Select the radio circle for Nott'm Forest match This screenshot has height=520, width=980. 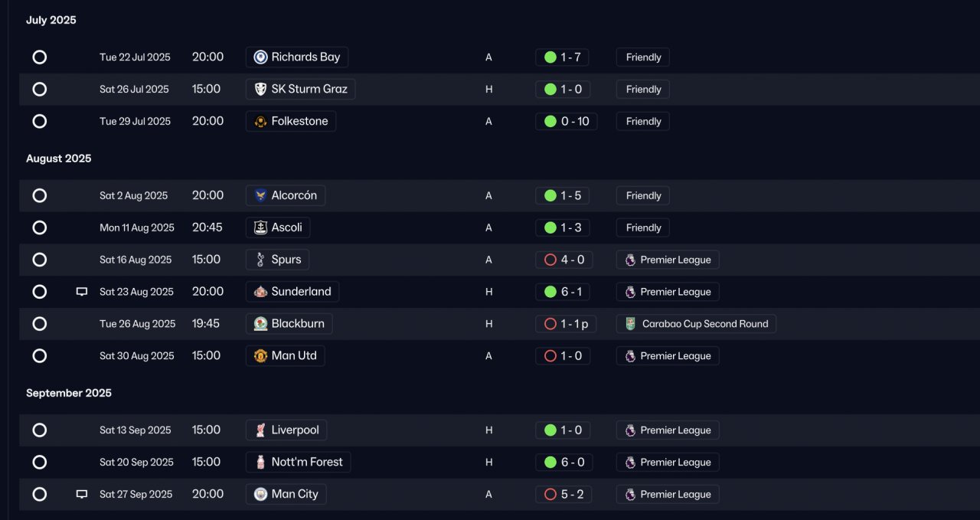coord(40,463)
